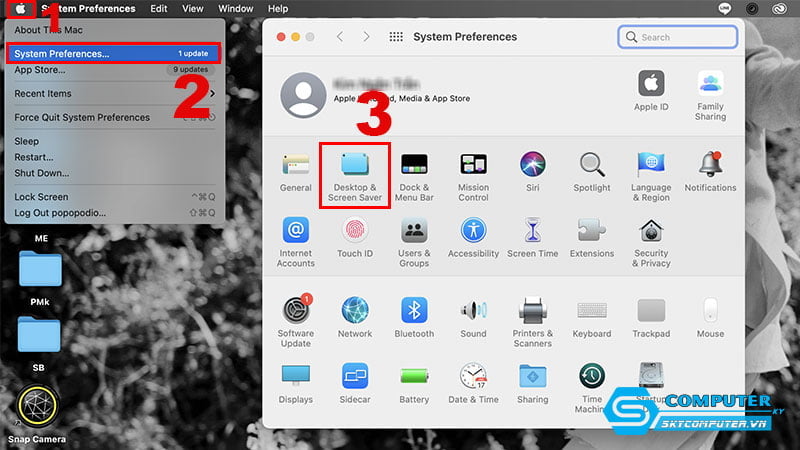Open Language & Region settings
The width and height of the screenshot is (800, 450).
[x=651, y=177]
